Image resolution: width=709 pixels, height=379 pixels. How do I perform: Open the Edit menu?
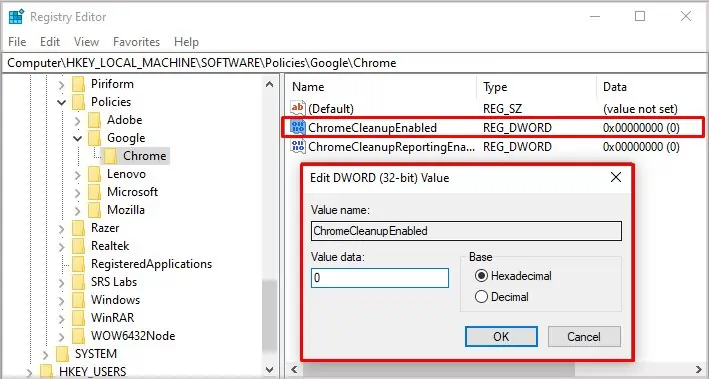pos(50,42)
